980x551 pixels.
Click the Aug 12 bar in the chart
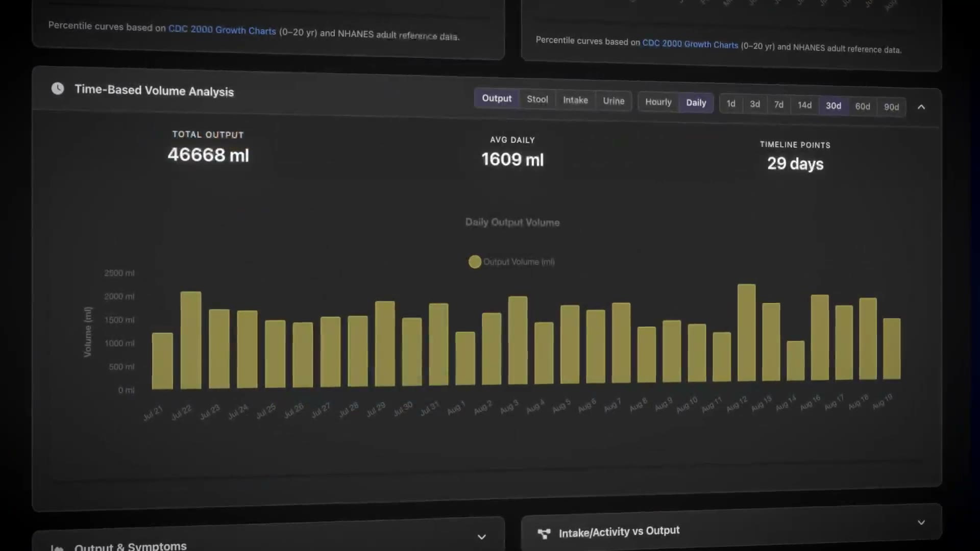point(746,333)
